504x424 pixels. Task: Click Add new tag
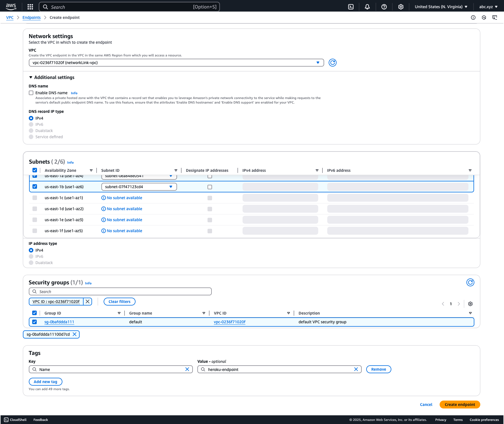[x=45, y=382]
